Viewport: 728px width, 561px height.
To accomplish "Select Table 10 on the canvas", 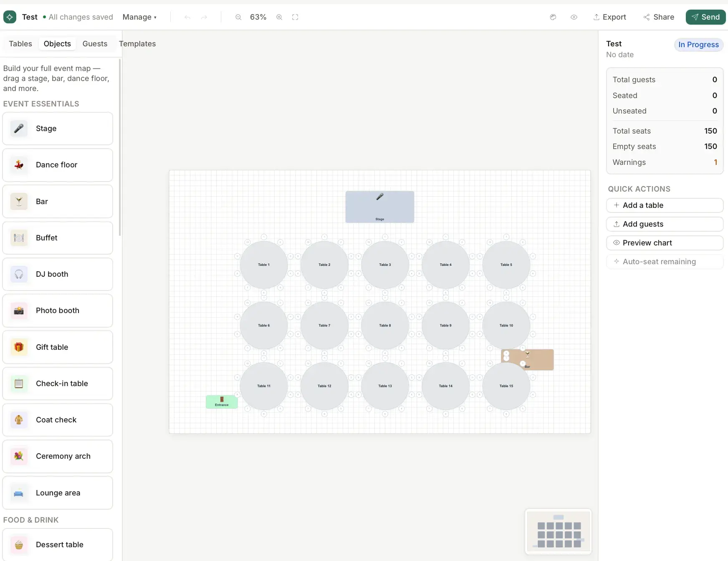I will point(506,325).
